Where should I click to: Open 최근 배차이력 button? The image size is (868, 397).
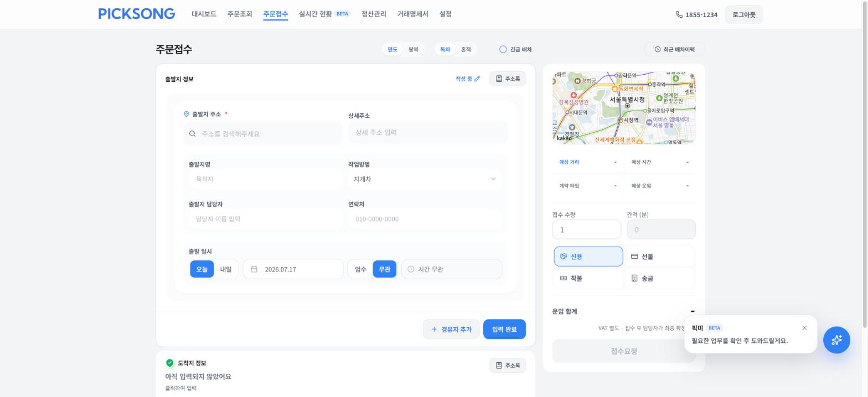pos(674,49)
